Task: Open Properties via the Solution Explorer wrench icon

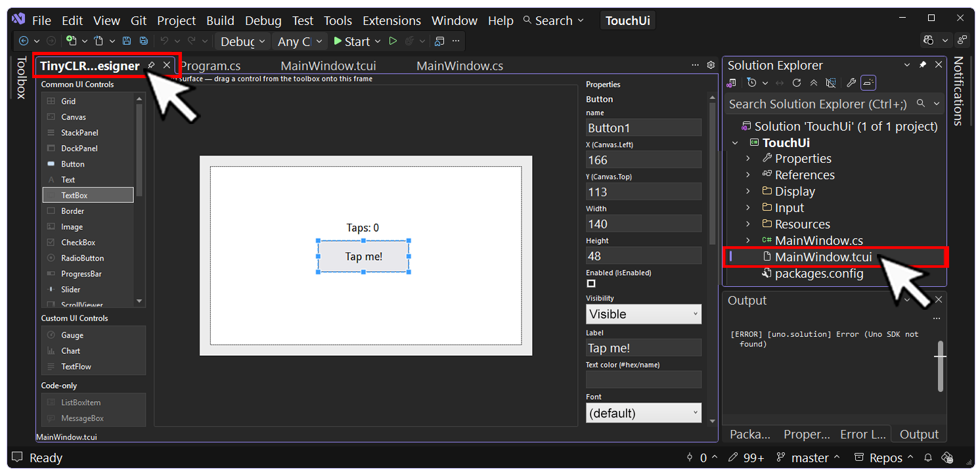Action: pyautogui.click(x=851, y=83)
